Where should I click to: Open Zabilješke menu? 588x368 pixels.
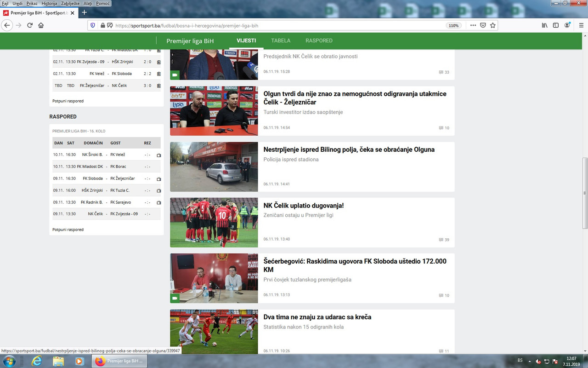pos(70,3)
